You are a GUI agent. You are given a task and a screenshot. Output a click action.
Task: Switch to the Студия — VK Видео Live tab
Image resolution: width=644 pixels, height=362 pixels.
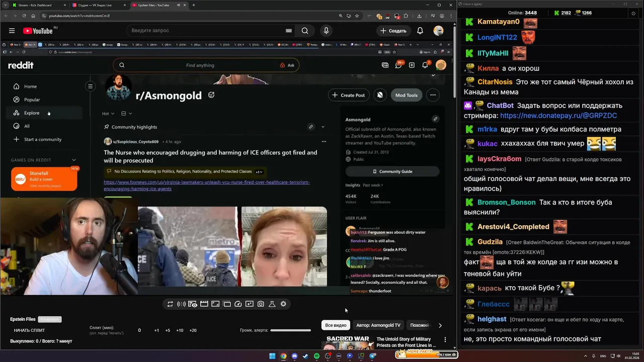point(98,5)
